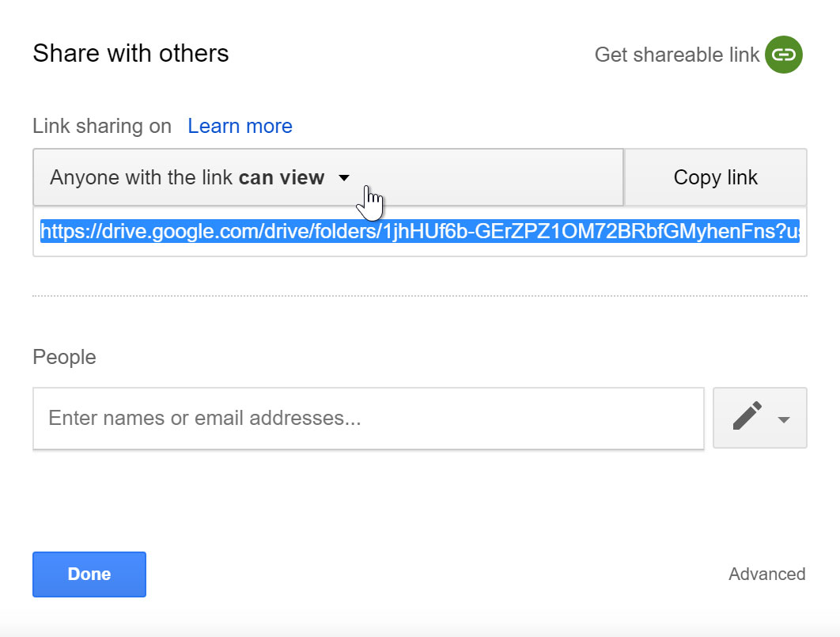This screenshot has width=840, height=637.
Task: Click the "Anyone with the link" text
Action: (142, 177)
